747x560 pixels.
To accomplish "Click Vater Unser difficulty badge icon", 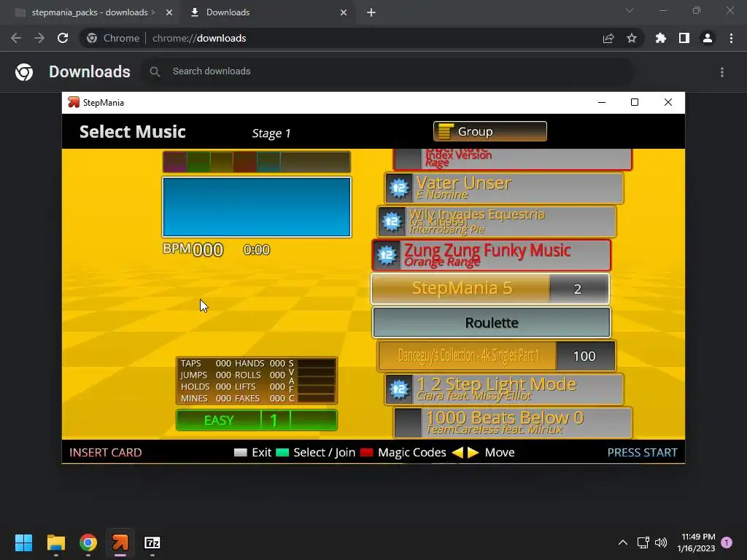I will click(x=399, y=188).
